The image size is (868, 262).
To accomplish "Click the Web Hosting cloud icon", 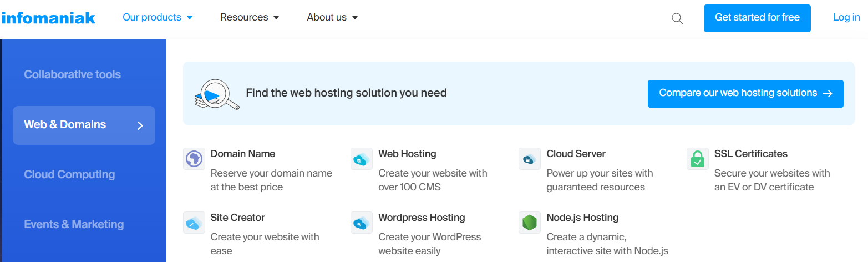I will 362,159.
